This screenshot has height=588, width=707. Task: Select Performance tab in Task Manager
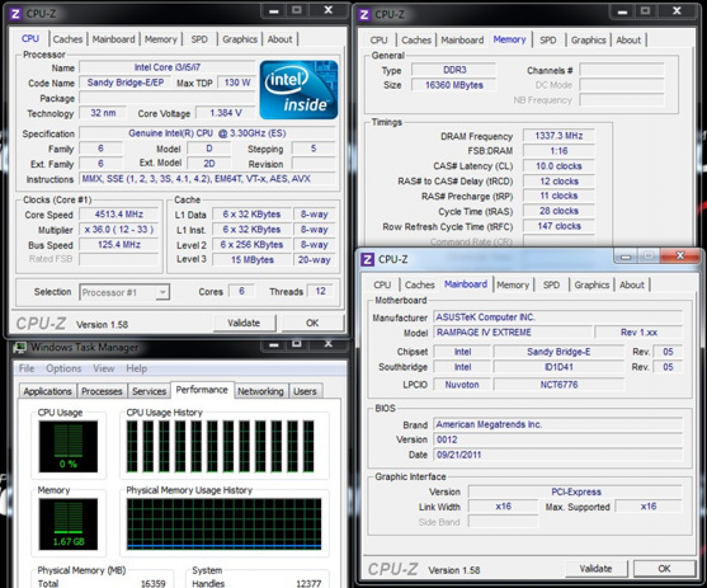pyautogui.click(x=202, y=390)
